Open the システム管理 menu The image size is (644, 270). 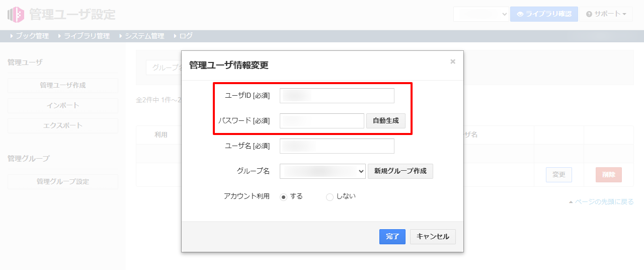click(141, 36)
